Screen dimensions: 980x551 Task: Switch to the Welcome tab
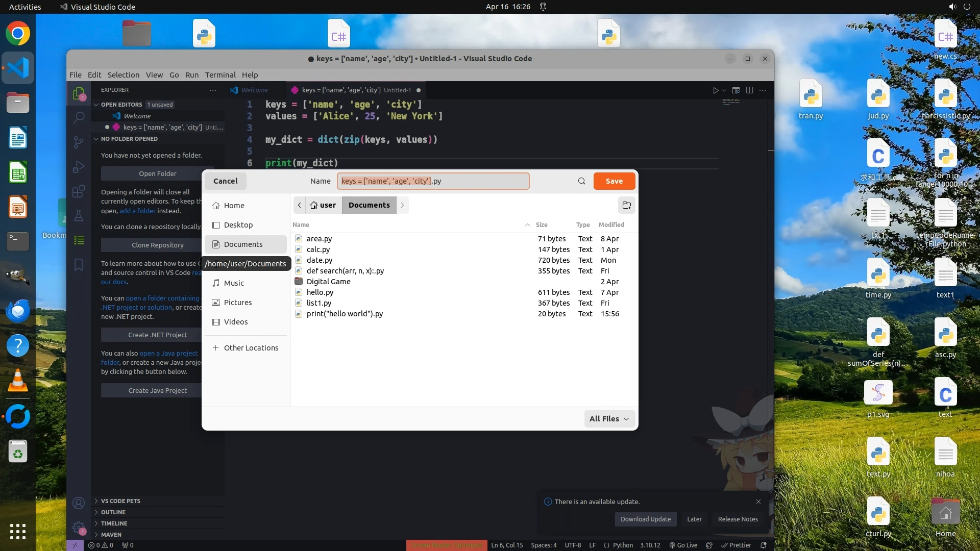254,90
